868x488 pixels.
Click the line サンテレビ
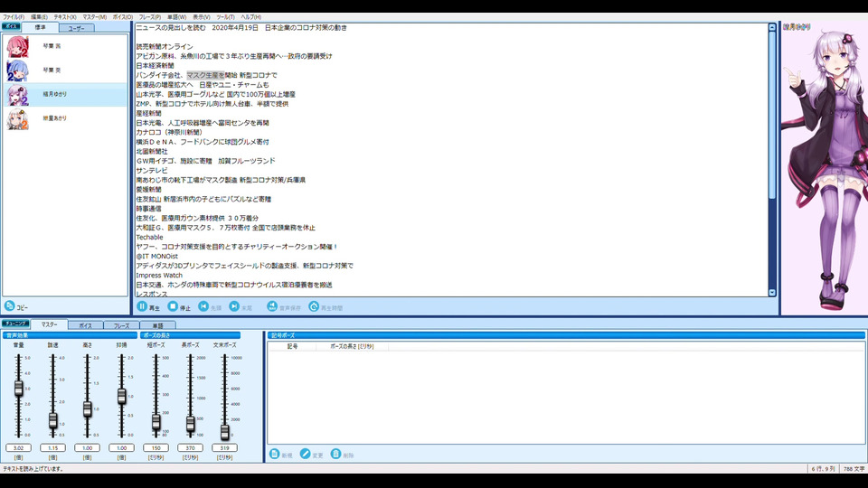pyautogui.click(x=152, y=171)
